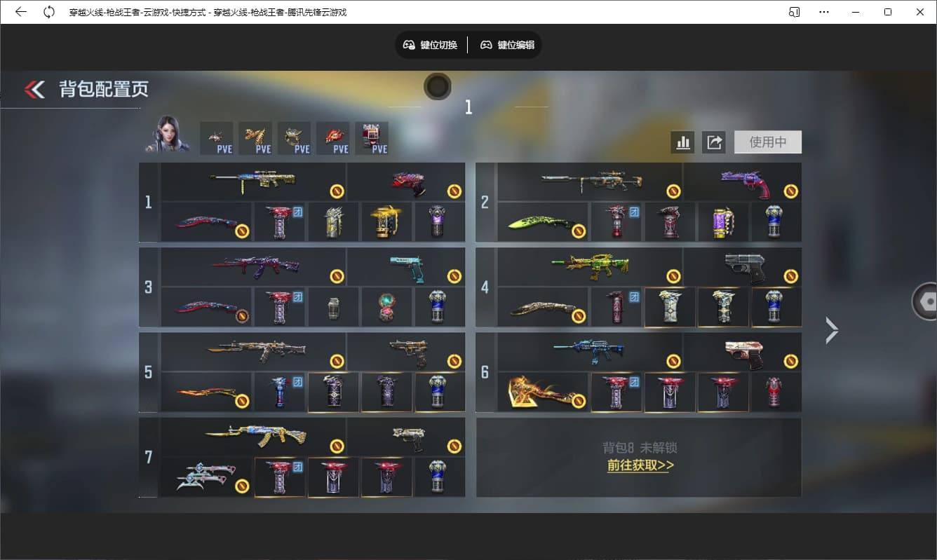Select backpack 6 blue assault rifle

pos(590,352)
